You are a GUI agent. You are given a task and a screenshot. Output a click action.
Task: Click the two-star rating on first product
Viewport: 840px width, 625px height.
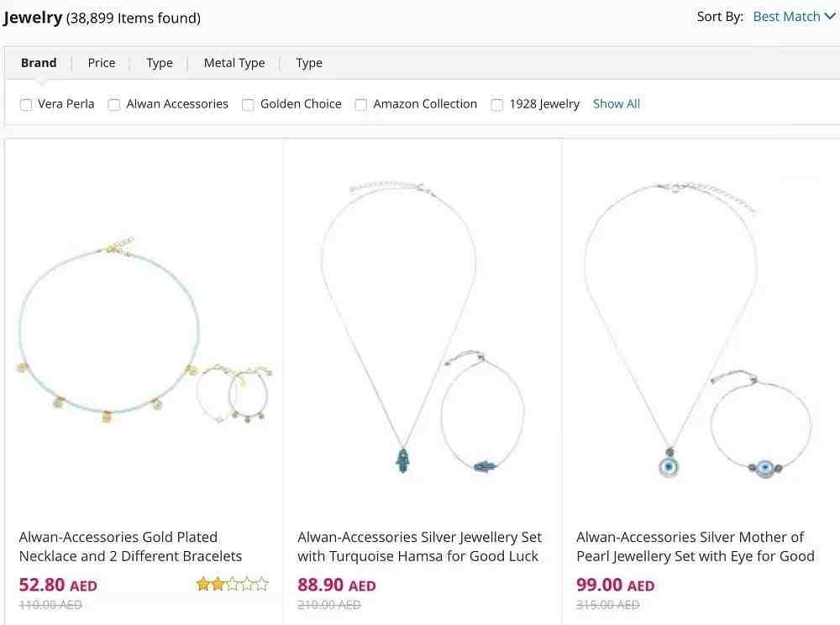pos(232,584)
